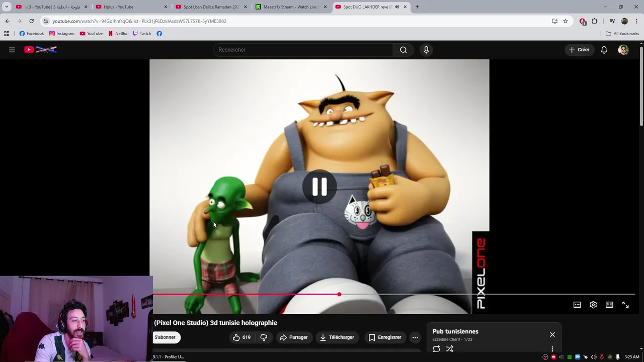Viewport: 644px width, 362px height.
Task: Open the red ad-blocker extension icon
Action: (583, 22)
